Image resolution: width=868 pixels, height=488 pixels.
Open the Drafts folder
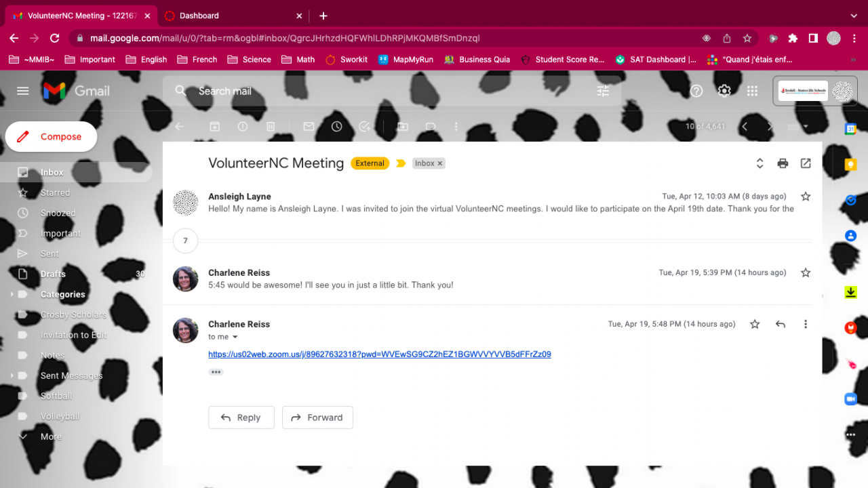tap(53, 274)
